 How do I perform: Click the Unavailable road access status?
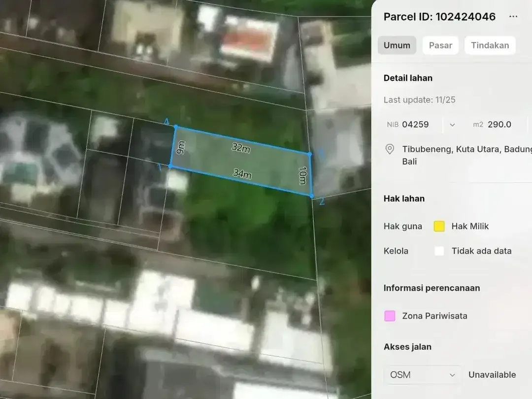click(x=492, y=375)
